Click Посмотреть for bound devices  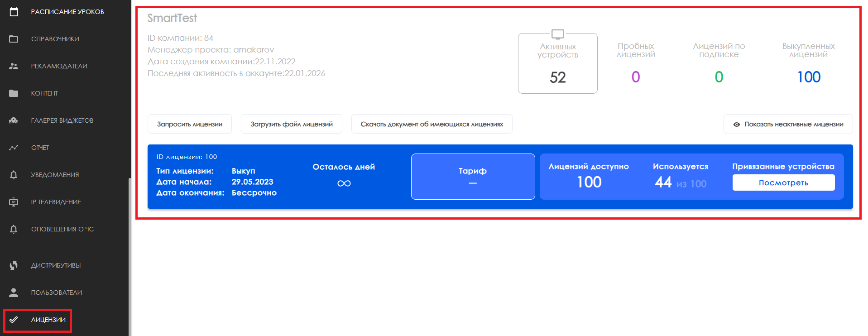(784, 182)
